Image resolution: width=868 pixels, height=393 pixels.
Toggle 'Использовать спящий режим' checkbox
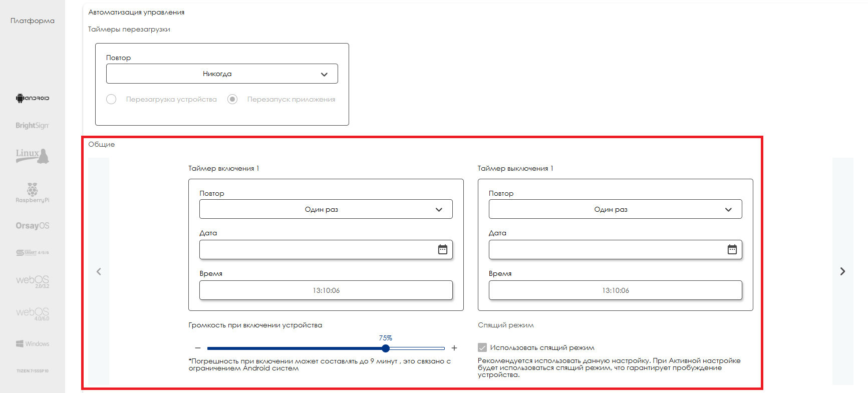(x=482, y=347)
